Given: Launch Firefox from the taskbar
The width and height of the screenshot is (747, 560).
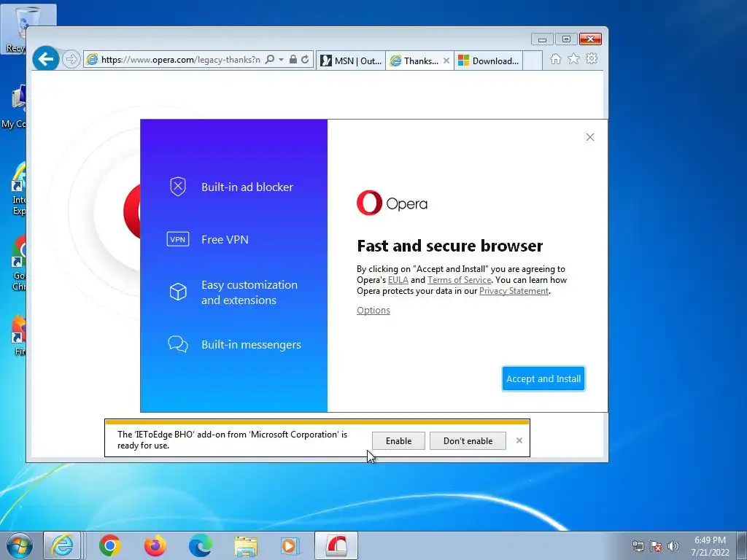Looking at the screenshot, I should coord(155,545).
